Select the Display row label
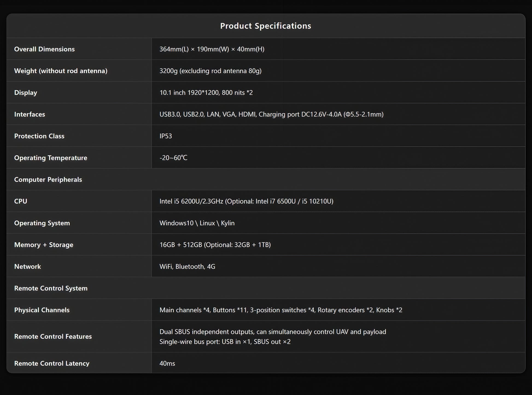Image resolution: width=532 pixels, height=395 pixels. tap(25, 93)
